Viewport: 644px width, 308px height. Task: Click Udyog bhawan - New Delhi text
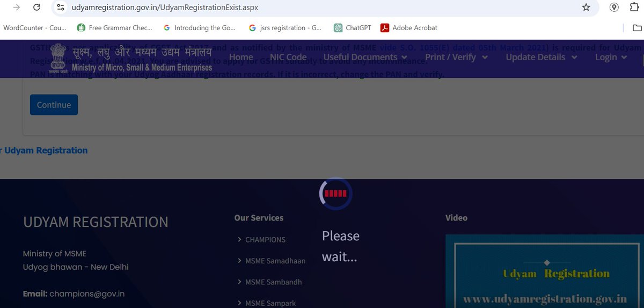click(76, 267)
